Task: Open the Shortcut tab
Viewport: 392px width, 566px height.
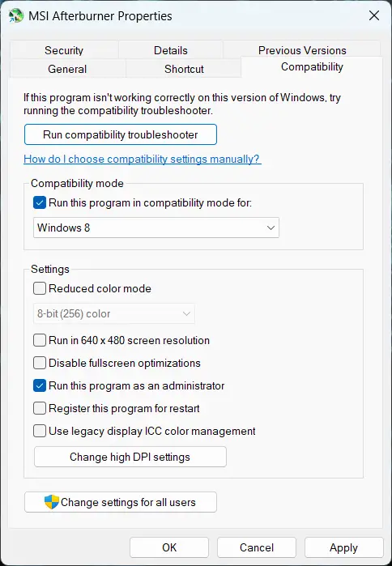Action: tap(184, 69)
